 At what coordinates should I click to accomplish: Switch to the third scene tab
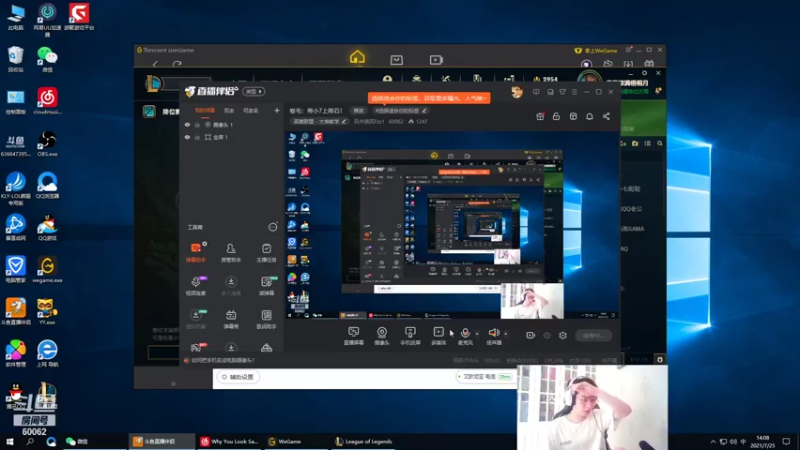coord(251,110)
